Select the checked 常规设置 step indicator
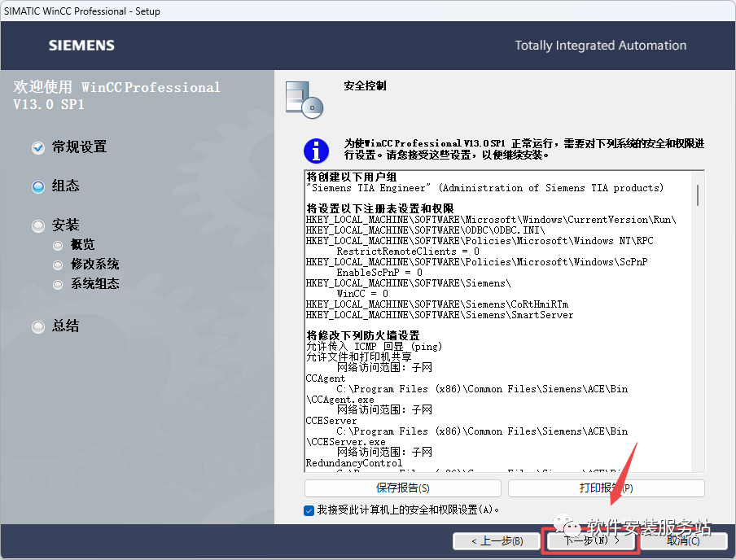Image resolution: width=736 pixels, height=560 pixels. (38, 148)
